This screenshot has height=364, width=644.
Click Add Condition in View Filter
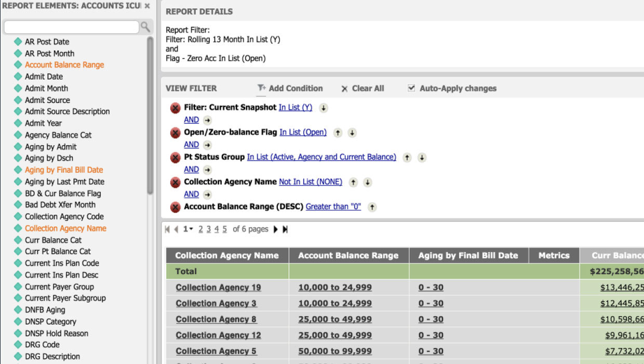[x=290, y=88]
